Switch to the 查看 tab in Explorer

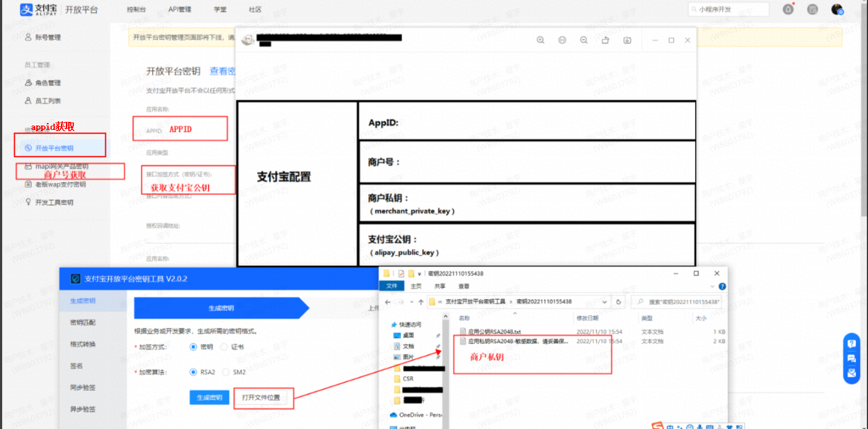pos(464,286)
